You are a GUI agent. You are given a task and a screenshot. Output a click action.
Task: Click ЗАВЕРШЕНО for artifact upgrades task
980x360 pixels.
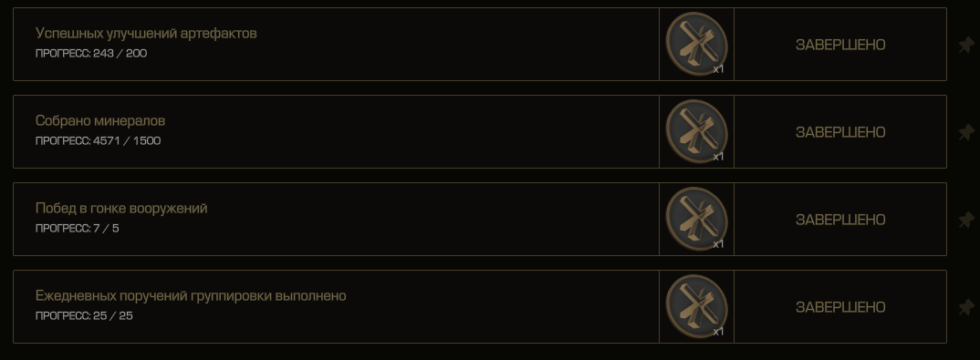840,45
